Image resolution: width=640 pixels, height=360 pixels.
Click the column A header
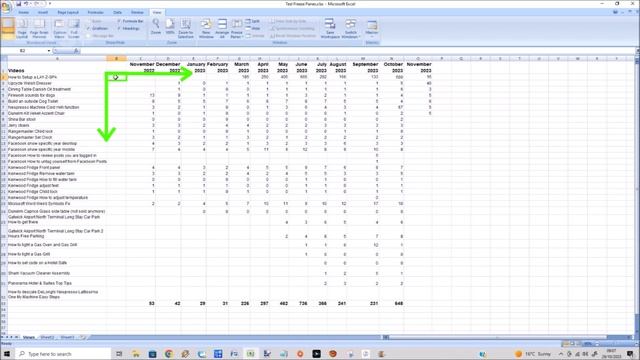tap(57, 58)
